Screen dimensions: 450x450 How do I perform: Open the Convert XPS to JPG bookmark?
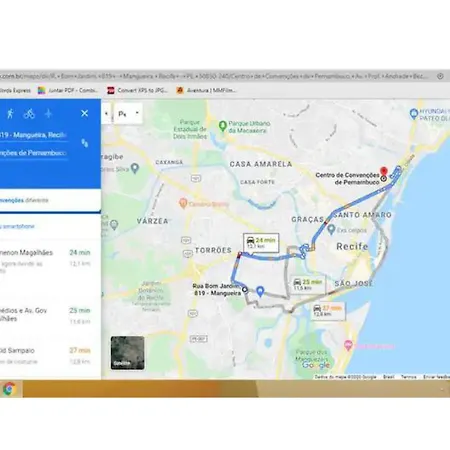click(x=138, y=90)
